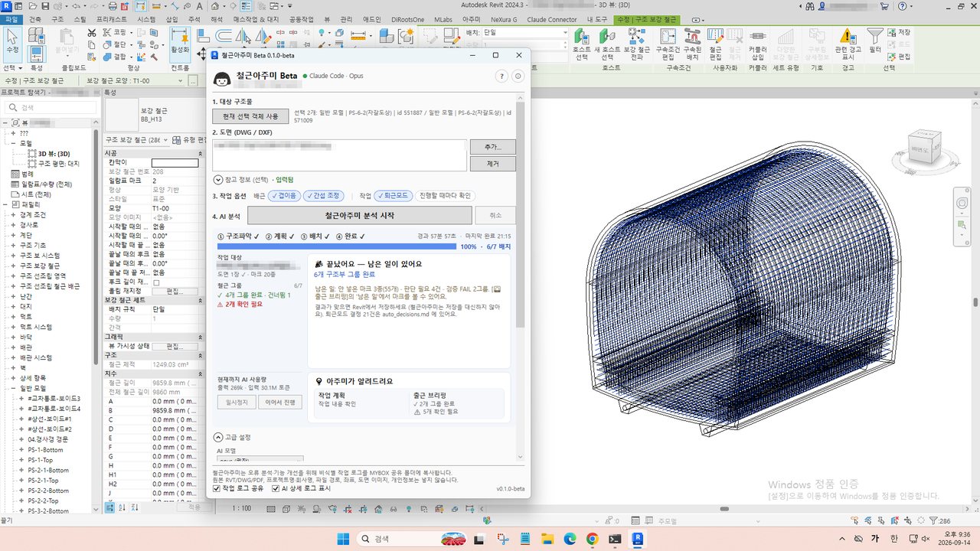
Task: Click 현재 선택 객체 사용 button
Action: point(250,116)
